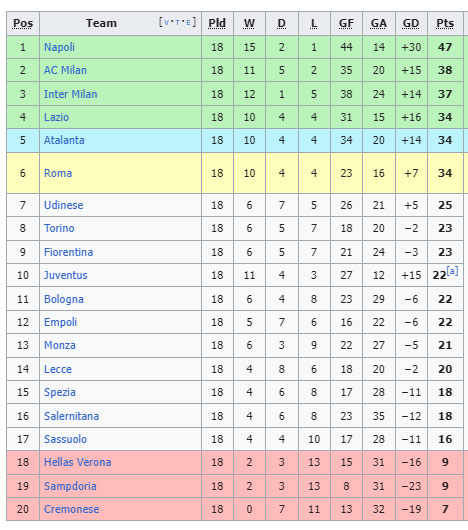Image resolution: width=468 pixels, height=530 pixels.
Task: Open the Sampdoria team link
Action: 70,486
